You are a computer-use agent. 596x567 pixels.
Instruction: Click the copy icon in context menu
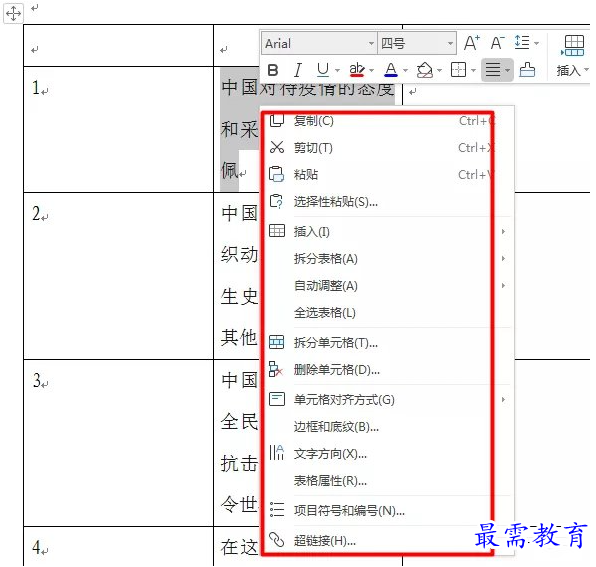tap(277, 120)
